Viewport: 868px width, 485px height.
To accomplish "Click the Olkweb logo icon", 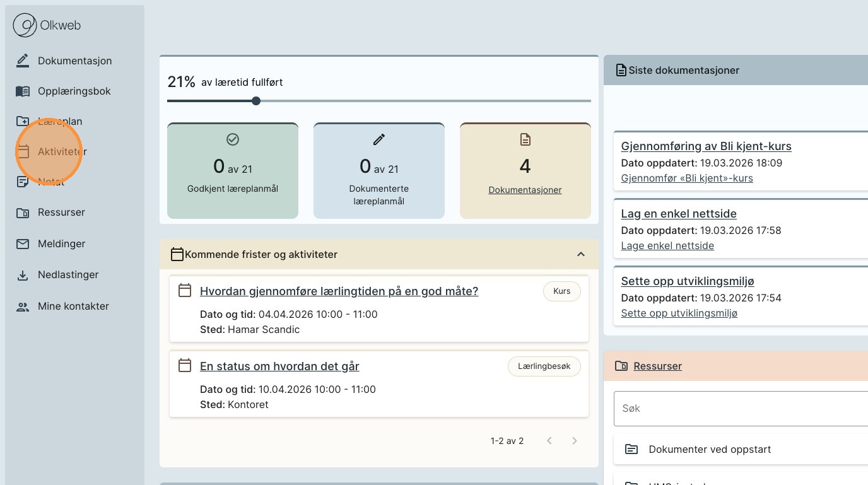I will click(x=25, y=26).
